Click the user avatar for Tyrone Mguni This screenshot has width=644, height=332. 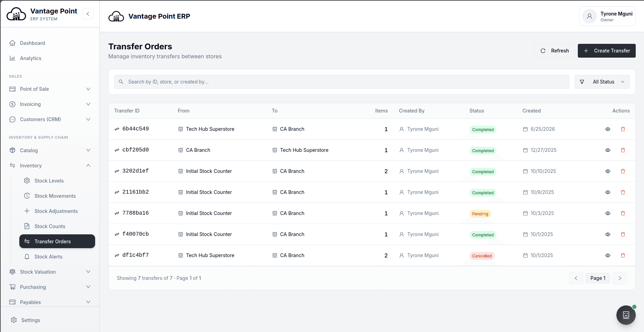(x=590, y=16)
